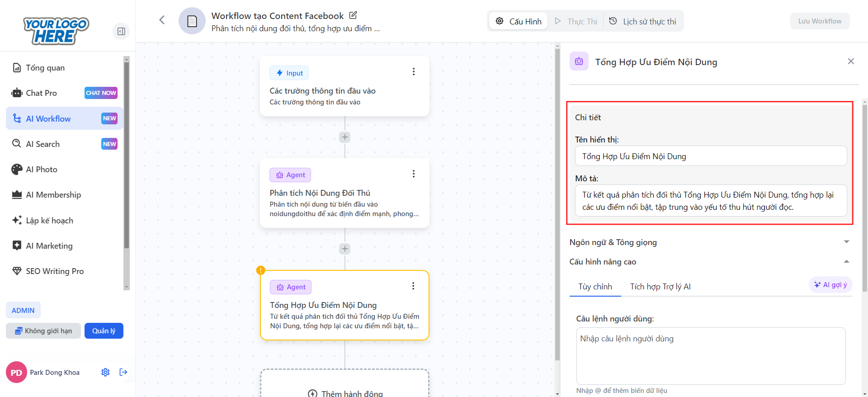This screenshot has width=868, height=397.
Task: Open the Input node three-dot menu
Action: coord(413,72)
